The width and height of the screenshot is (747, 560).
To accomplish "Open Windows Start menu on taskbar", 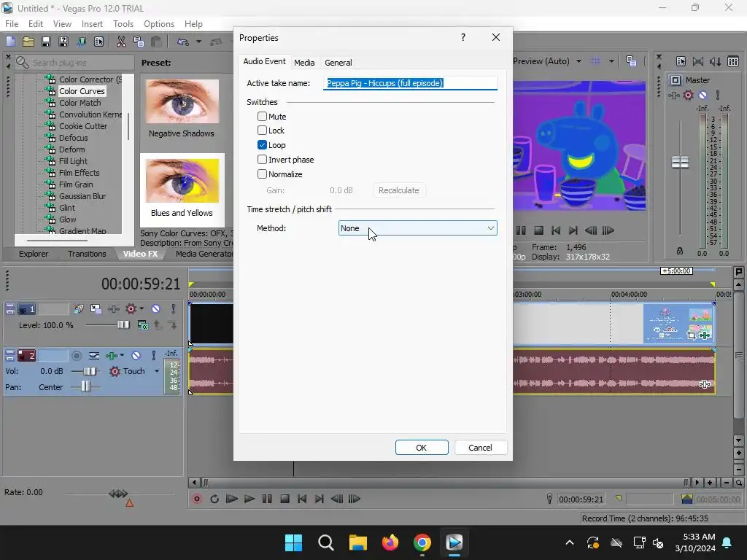I will [293, 542].
